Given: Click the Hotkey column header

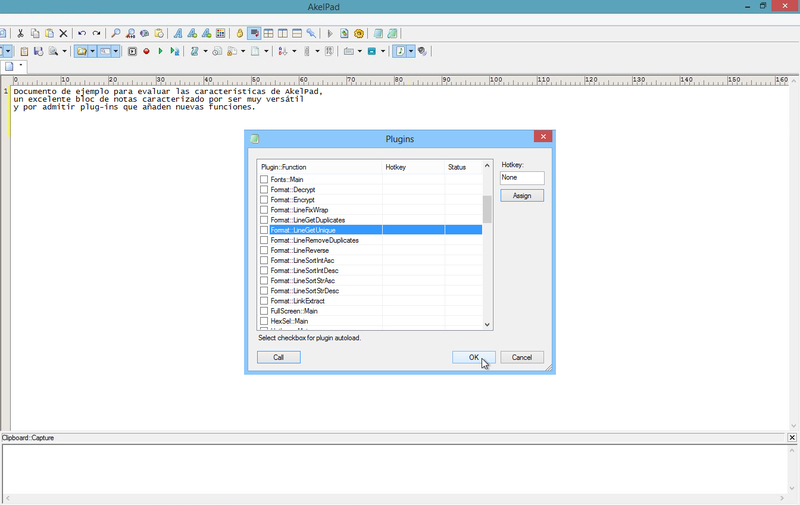Looking at the screenshot, I should (413, 167).
